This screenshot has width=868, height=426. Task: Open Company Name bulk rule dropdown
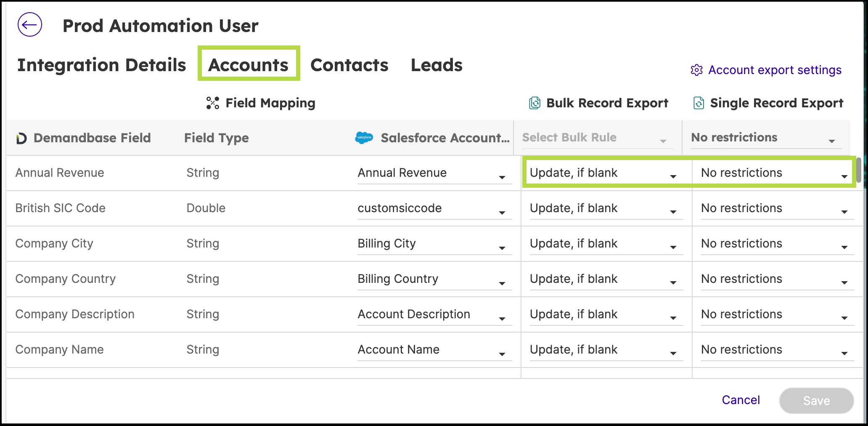[606, 350]
